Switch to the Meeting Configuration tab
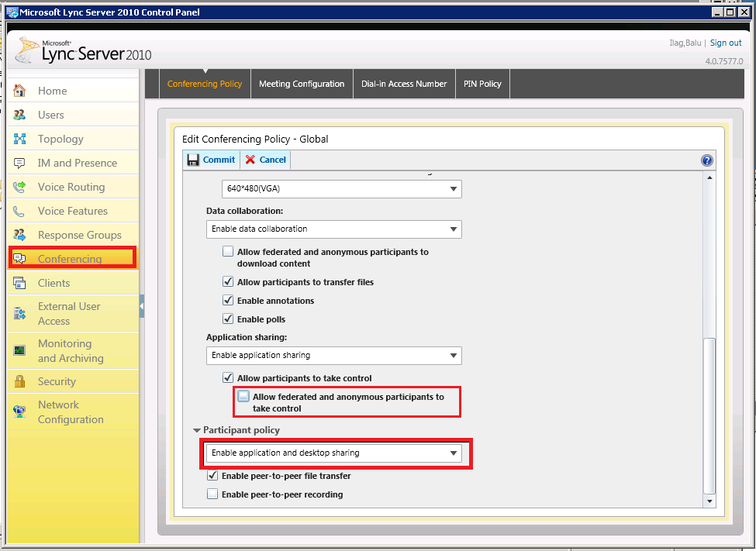756x551 pixels. tap(302, 84)
